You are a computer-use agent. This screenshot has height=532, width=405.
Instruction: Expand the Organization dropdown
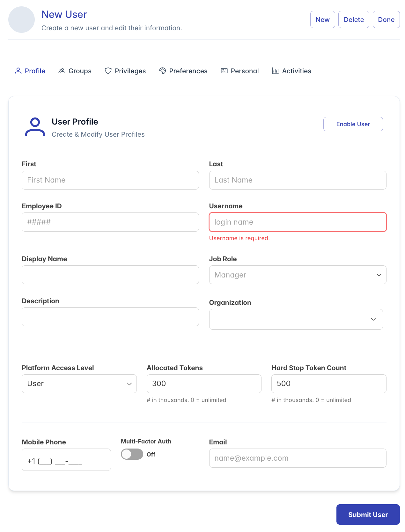pyautogui.click(x=296, y=319)
